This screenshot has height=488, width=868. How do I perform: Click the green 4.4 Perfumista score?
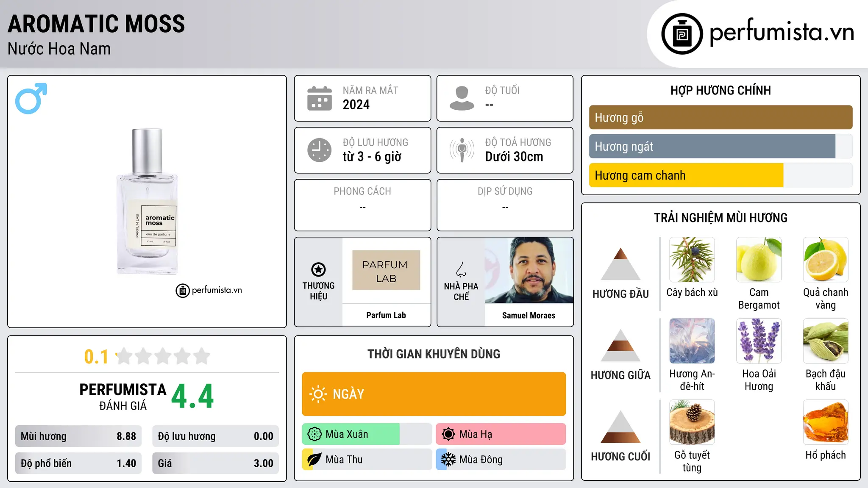coord(192,396)
